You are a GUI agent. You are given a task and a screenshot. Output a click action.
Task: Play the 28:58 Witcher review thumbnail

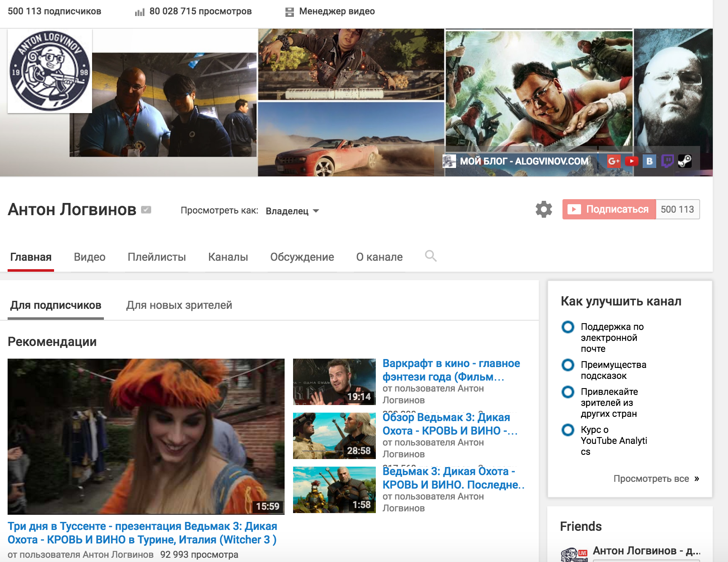(x=334, y=436)
